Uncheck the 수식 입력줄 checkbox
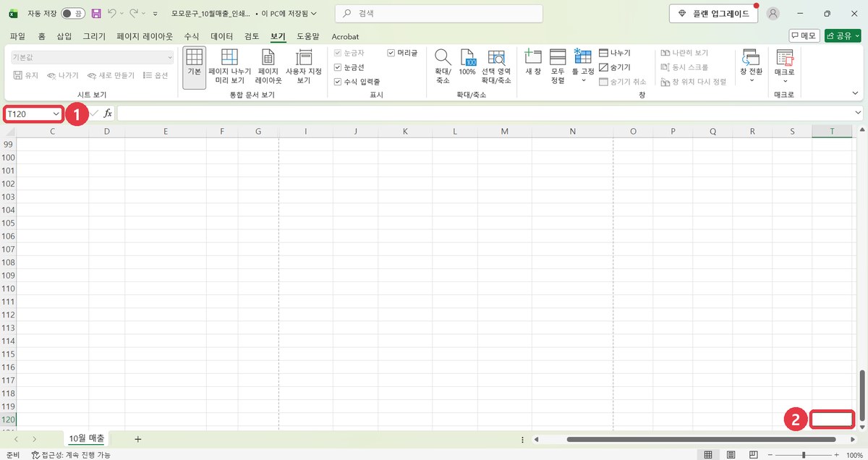 338,82
